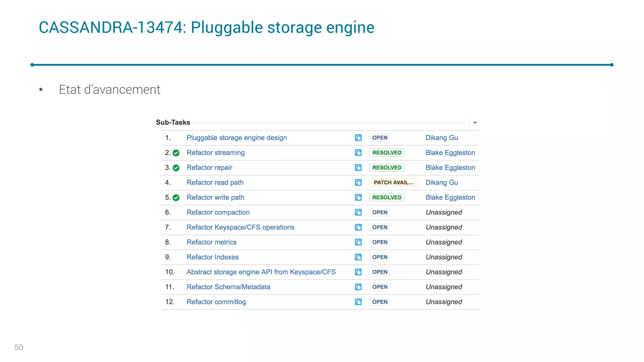Click OPEN status of Pluggable storage engine design
This screenshot has height=362, width=644.
[380, 138]
